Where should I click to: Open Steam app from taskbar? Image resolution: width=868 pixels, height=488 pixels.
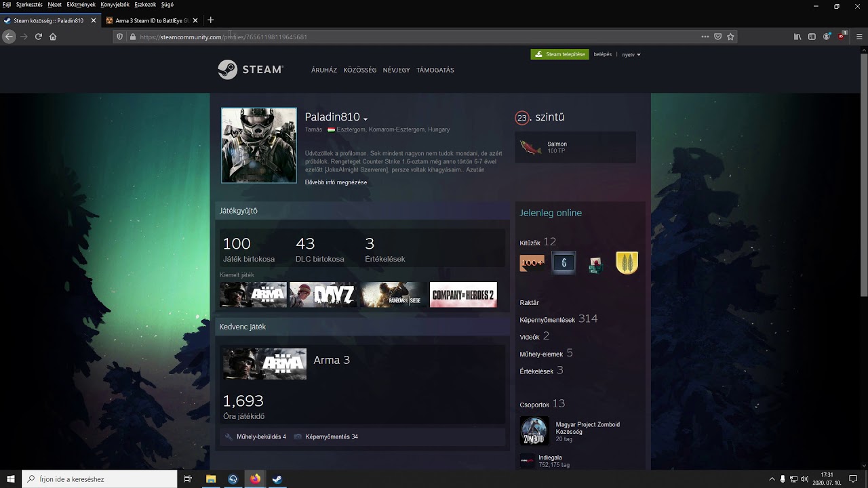[x=277, y=479]
